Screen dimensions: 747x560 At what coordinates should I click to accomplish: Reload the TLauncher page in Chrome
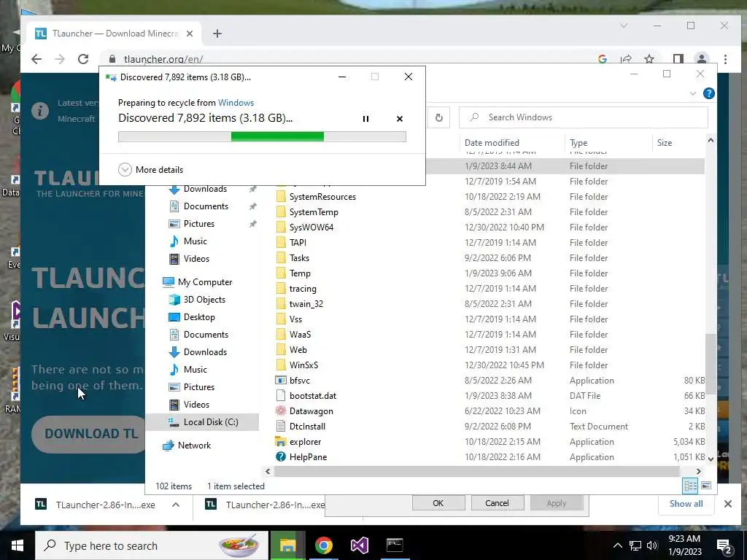click(83, 59)
